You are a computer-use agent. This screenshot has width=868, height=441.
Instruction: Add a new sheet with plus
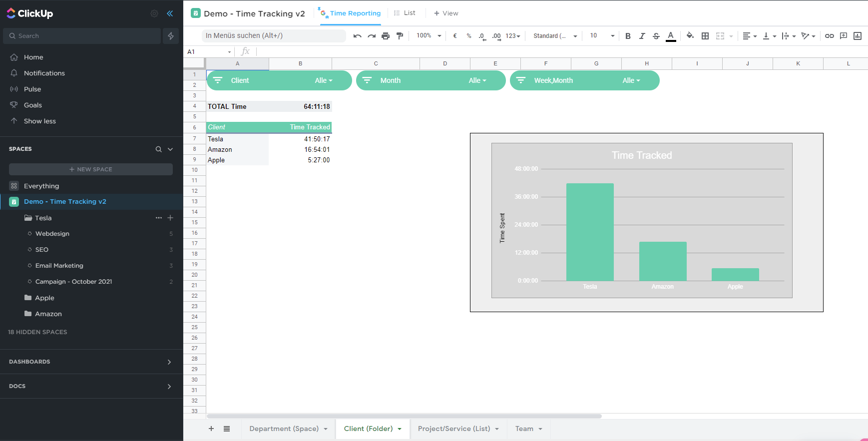tap(211, 429)
